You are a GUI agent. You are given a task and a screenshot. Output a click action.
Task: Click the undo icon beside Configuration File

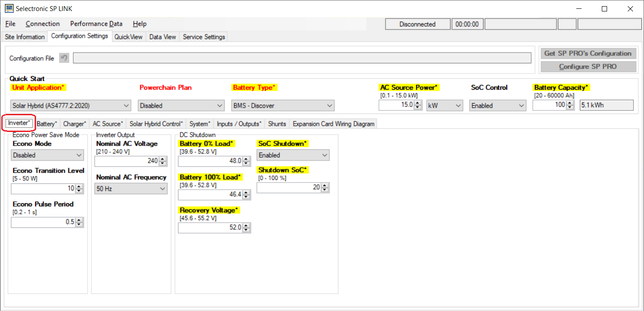click(x=64, y=58)
